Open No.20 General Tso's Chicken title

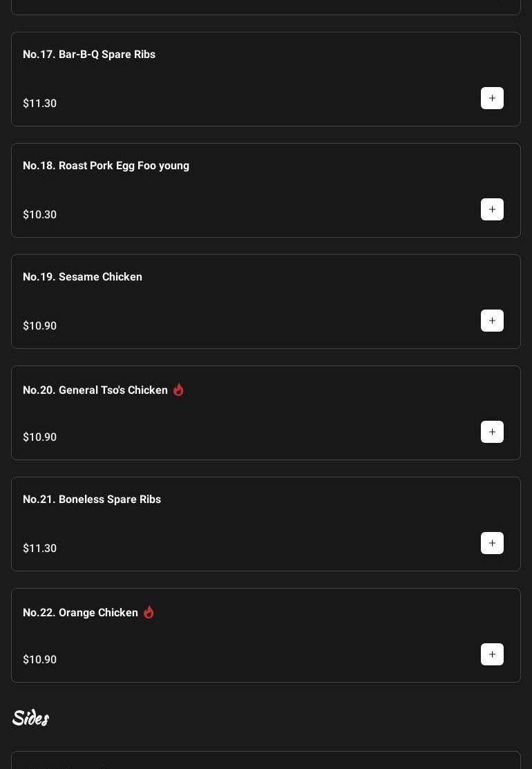pyautogui.click(x=95, y=390)
